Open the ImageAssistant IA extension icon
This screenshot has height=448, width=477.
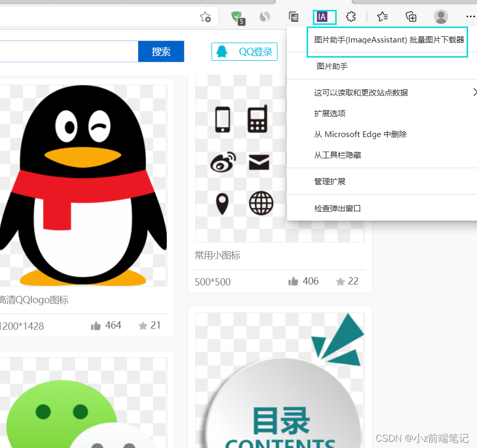[x=324, y=17]
